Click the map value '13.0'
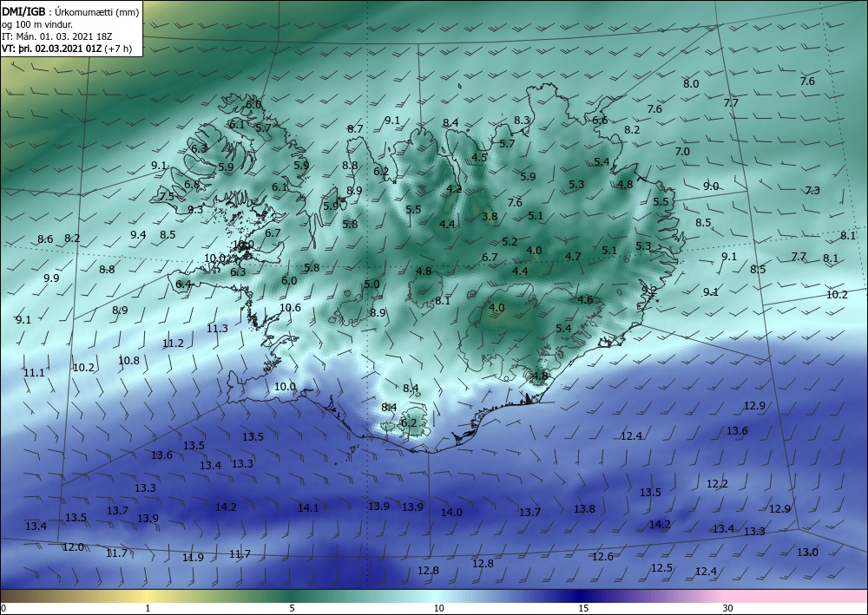 (807, 552)
